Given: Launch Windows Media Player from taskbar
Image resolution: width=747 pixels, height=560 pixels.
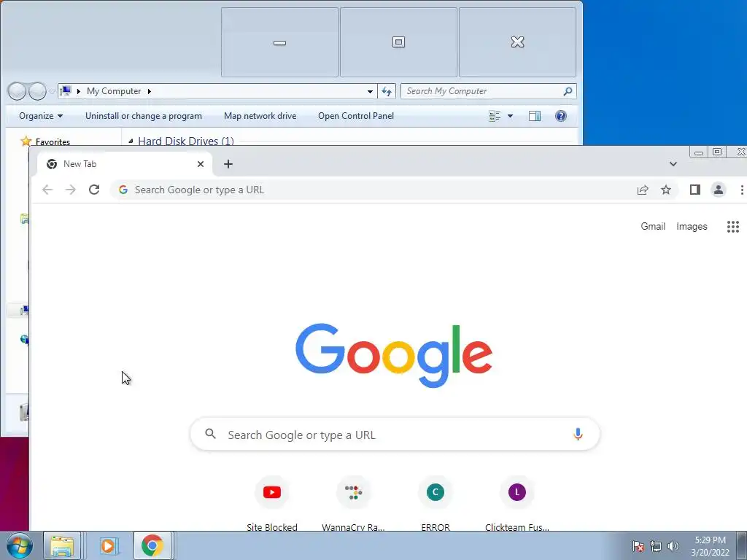Looking at the screenshot, I should [108, 545].
